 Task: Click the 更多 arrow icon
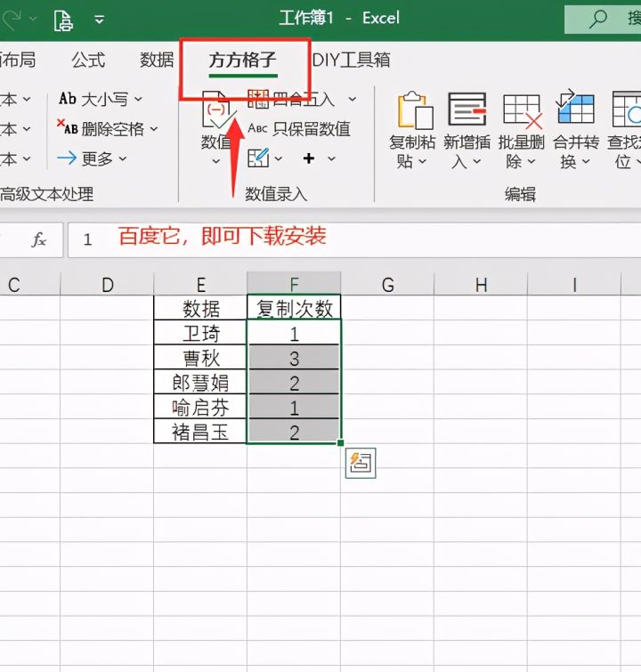tap(67, 158)
